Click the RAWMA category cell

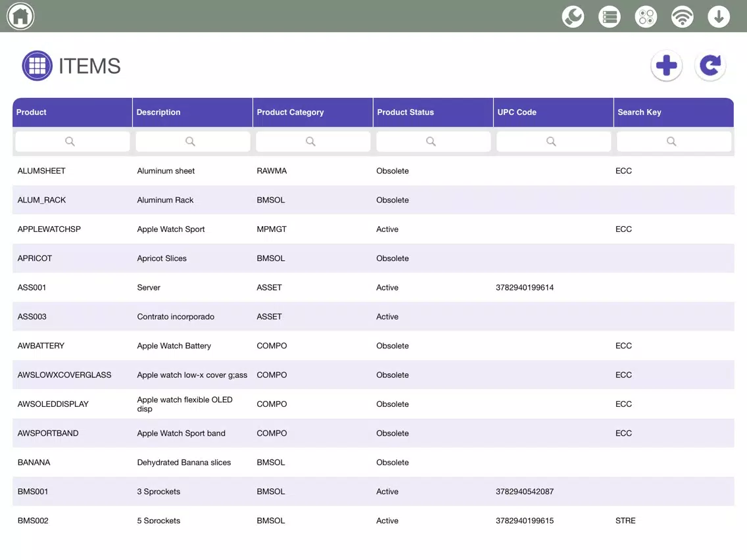pos(272,171)
